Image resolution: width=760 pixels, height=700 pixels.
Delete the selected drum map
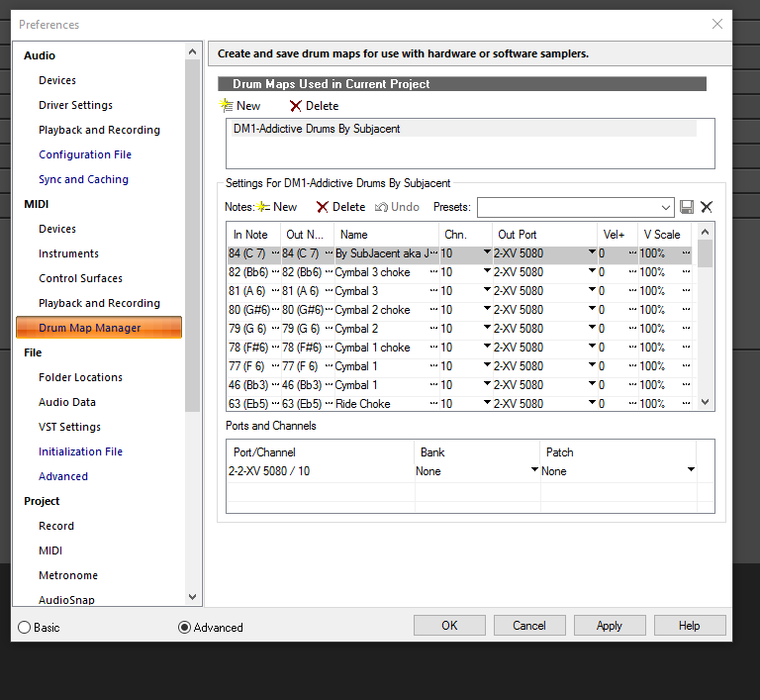coord(313,106)
